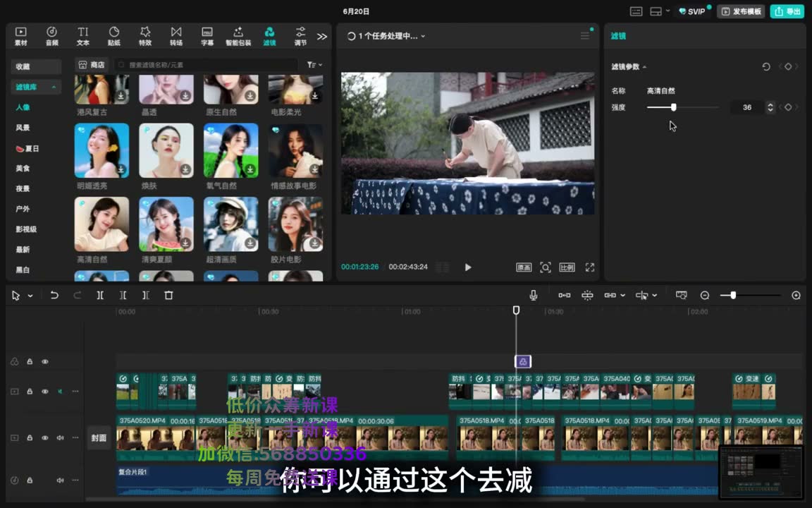This screenshot has height=508, width=812.
Task: Zoom out the timeline
Action: click(x=705, y=296)
